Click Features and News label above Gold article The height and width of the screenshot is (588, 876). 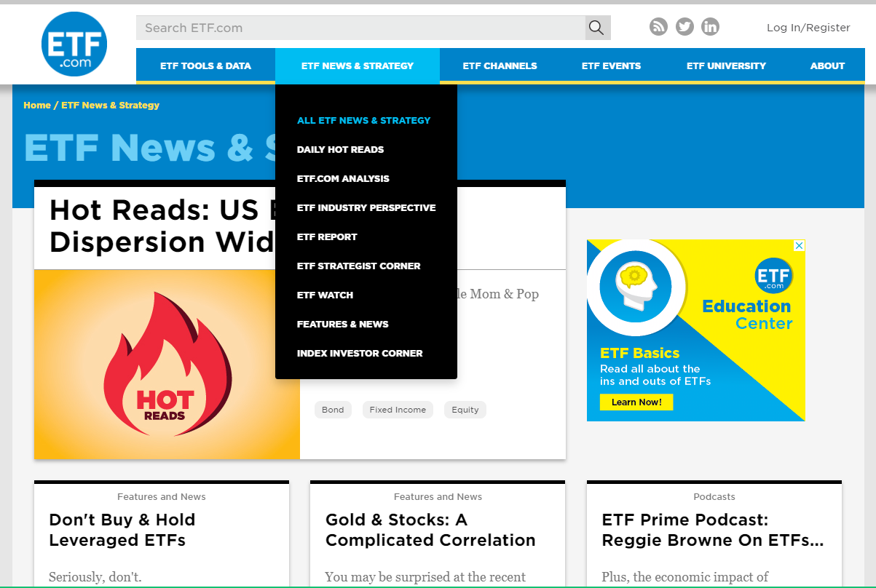pyautogui.click(x=438, y=496)
